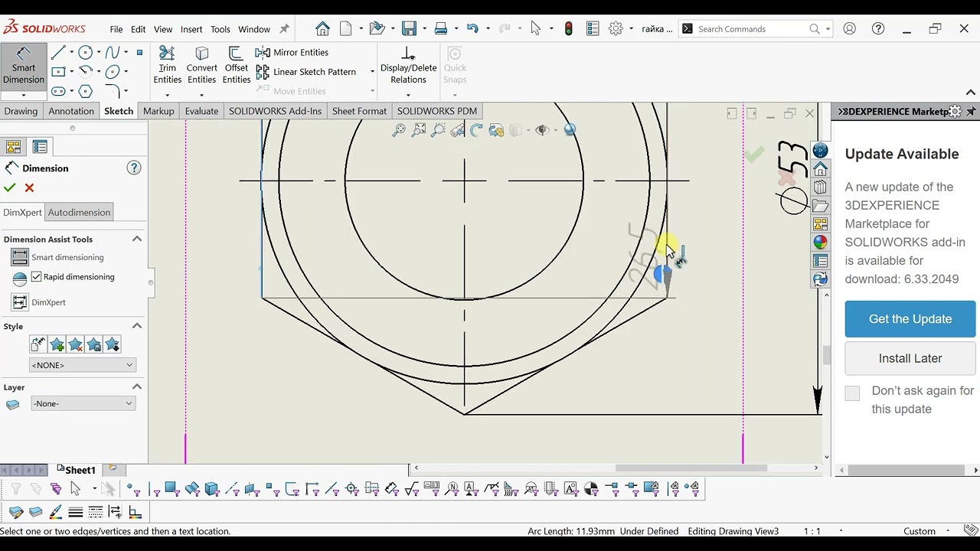This screenshot has height=551, width=980.
Task: Open Dimension panel help
Action: point(134,168)
